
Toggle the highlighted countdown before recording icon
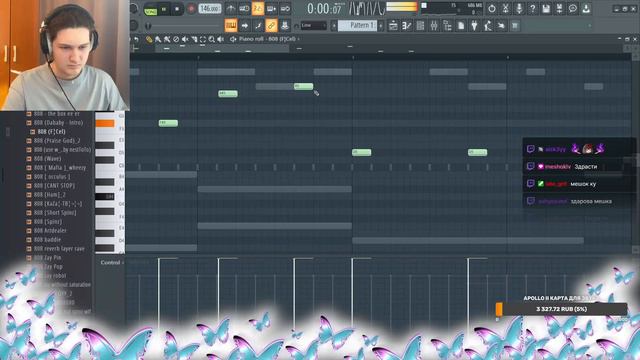pos(258,9)
